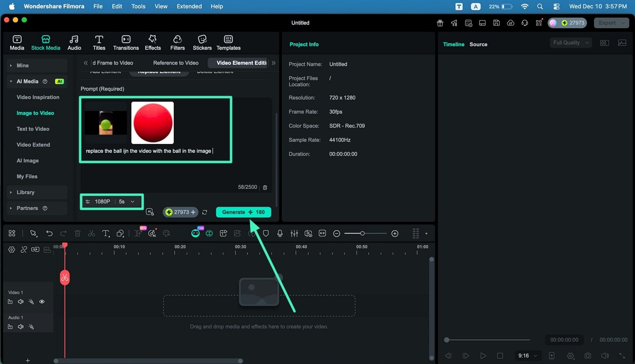Undo the last action
This screenshot has width=635, height=364.
tap(49, 233)
